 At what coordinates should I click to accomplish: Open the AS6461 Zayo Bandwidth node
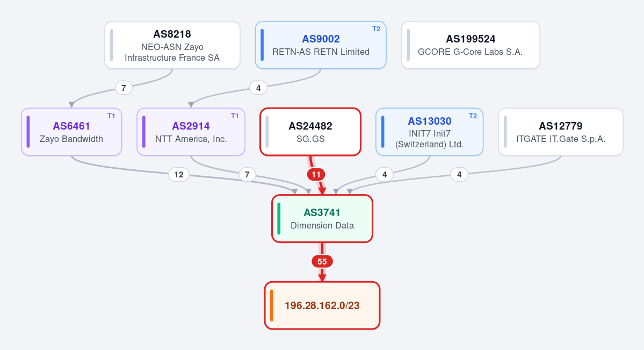point(71,132)
